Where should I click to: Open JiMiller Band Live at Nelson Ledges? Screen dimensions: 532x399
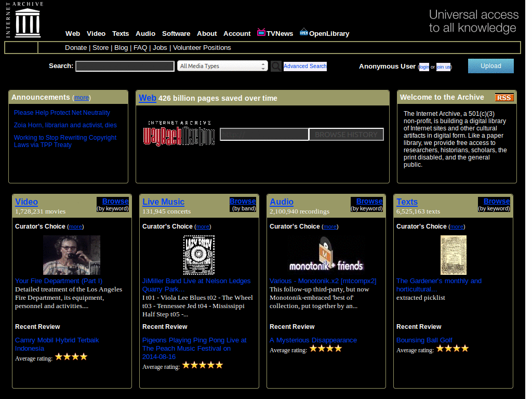coord(196,285)
